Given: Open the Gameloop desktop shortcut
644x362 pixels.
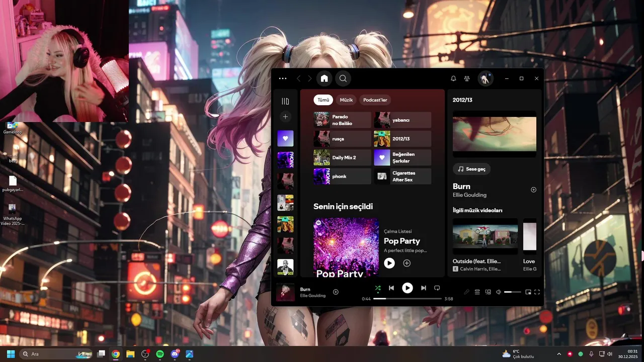Looking at the screenshot, I should tap(12, 128).
